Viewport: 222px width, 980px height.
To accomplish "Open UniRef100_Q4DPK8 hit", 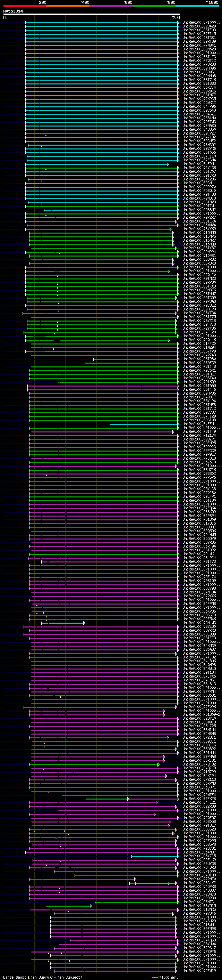I will click(x=199, y=887).
